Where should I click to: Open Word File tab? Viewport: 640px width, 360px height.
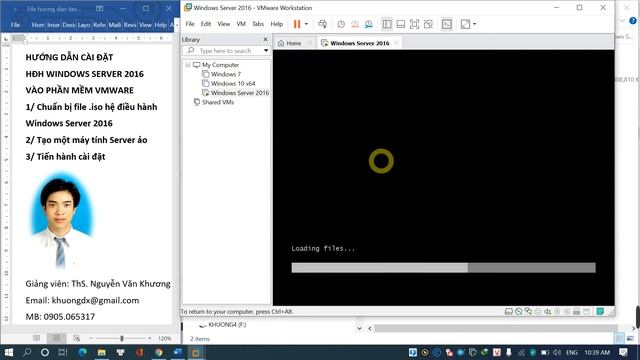pyautogui.click(x=15, y=25)
